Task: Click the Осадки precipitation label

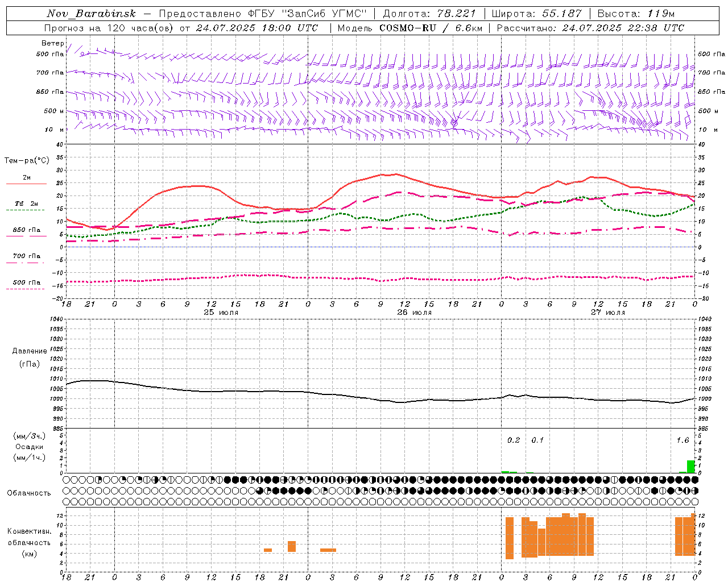Action: 30,447
